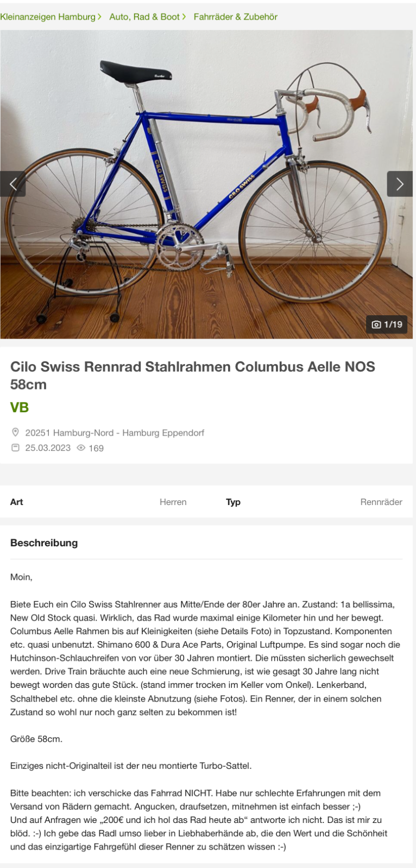Screen dimensions: 416x868
Task: Navigate to "Auto, Rad & Boot" category
Action: coord(144,17)
